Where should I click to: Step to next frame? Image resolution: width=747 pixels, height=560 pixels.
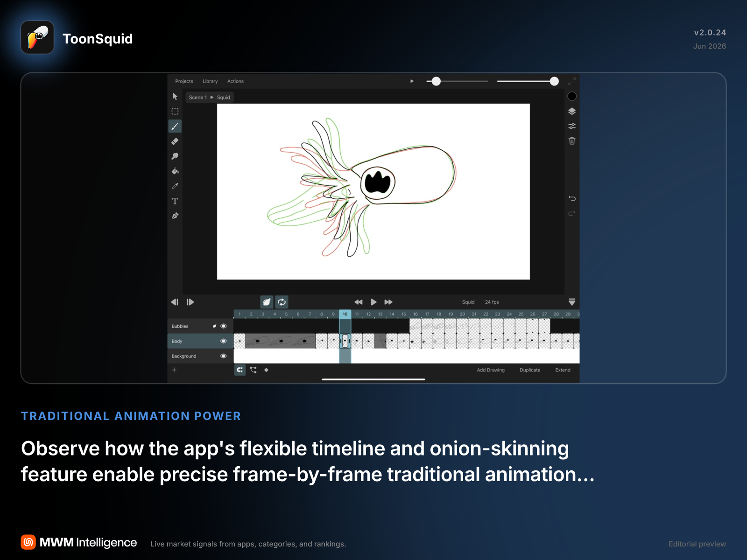[x=190, y=302]
